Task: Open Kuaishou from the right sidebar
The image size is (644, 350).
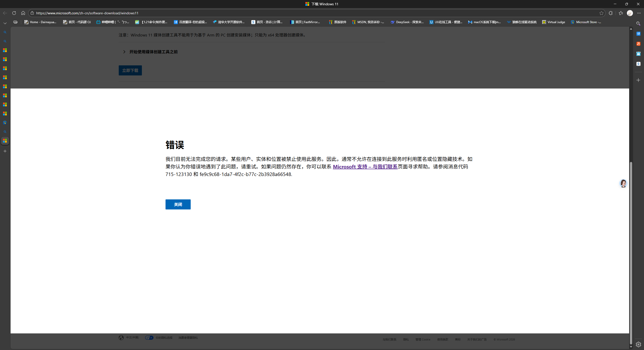Action: 638,43
